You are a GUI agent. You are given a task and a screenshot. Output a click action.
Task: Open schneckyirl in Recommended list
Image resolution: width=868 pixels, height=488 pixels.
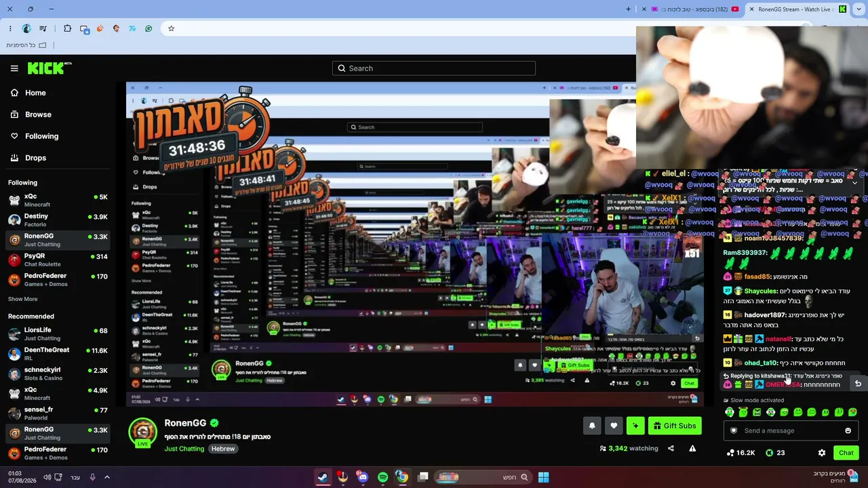(x=58, y=373)
